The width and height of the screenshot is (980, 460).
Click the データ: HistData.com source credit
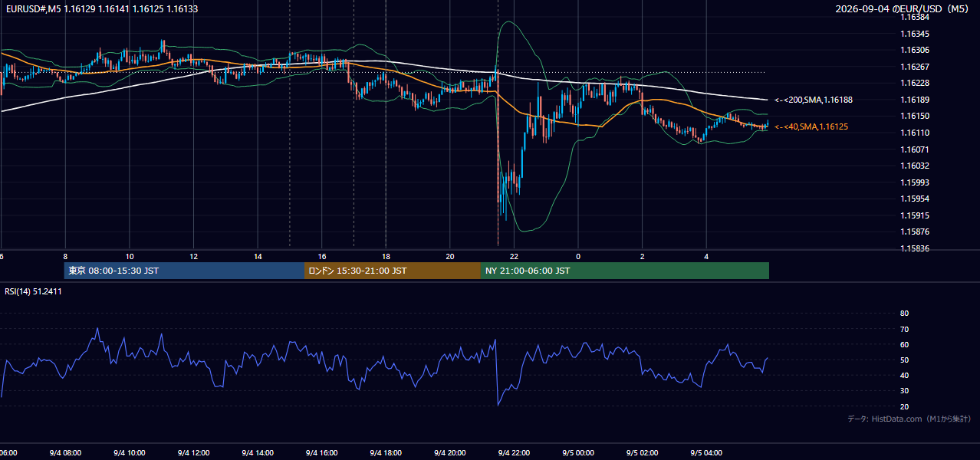click(x=909, y=419)
